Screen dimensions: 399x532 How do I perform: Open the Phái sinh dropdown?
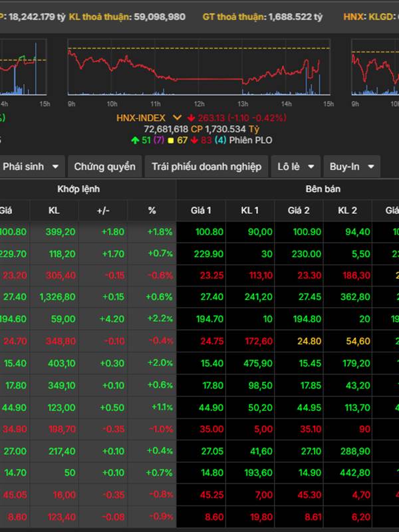click(x=31, y=167)
